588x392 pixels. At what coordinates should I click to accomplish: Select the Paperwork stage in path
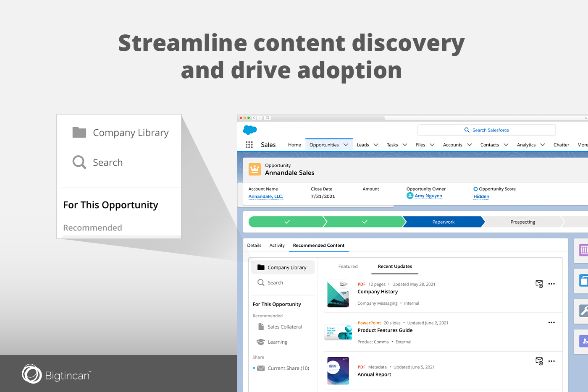[x=443, y=222]
